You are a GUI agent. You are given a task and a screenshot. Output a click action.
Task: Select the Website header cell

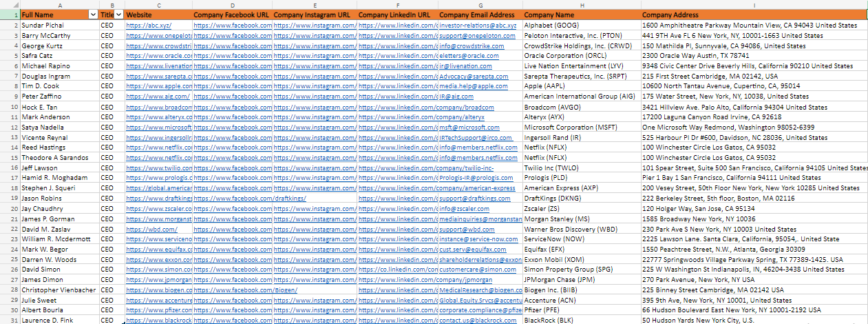point(158,14)
